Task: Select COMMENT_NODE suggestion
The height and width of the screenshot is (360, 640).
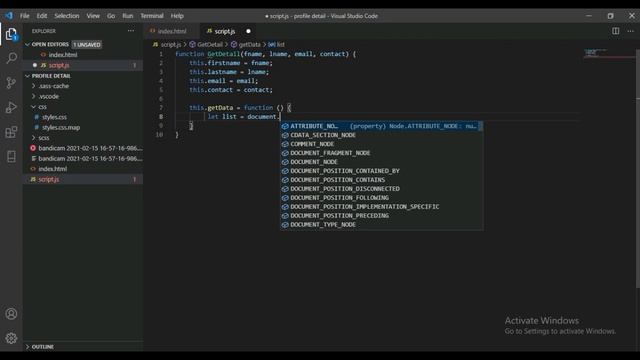Action: tap(382, 144)
